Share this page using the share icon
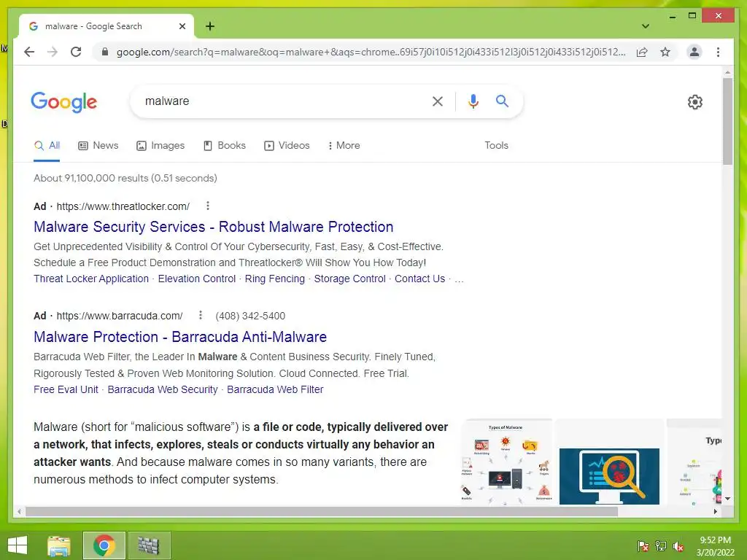The image size is (747, 560). (642, 52)
